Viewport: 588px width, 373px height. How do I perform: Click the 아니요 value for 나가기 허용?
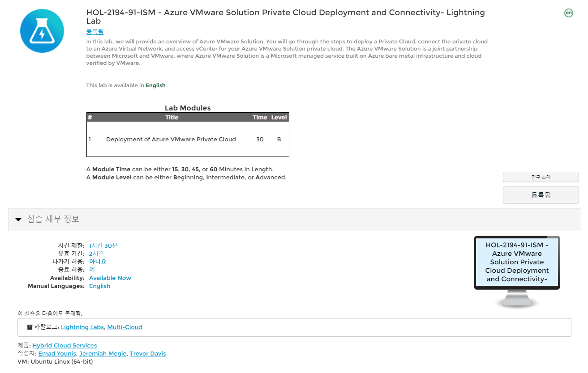pyautogui.click(x=98, y=262)
